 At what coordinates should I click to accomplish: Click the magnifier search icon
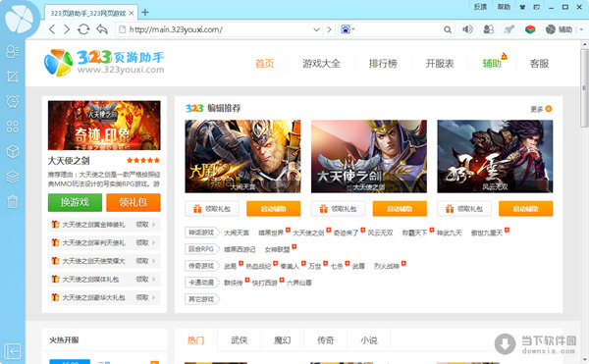[x=448, y=29]
